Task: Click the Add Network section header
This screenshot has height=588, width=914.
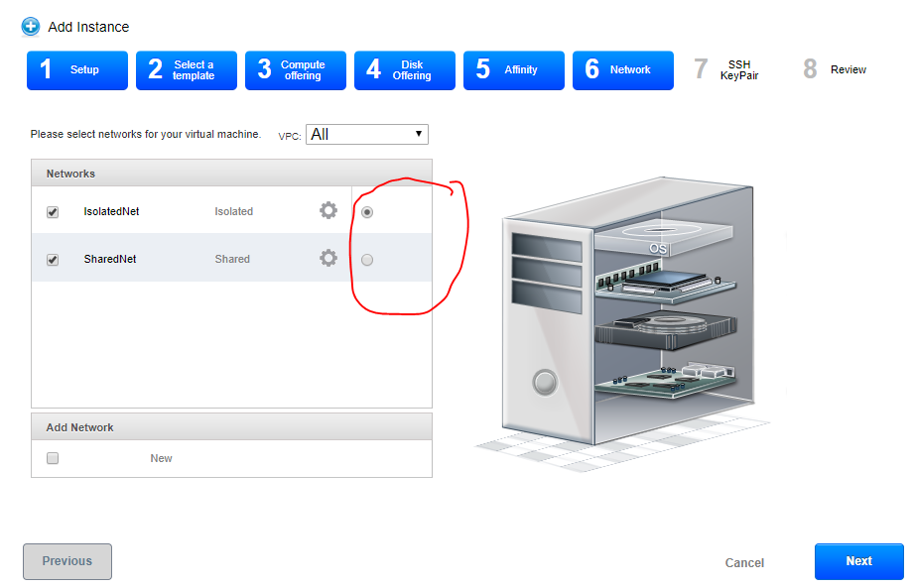Action: pyautogui.click(x=231, y=427)
